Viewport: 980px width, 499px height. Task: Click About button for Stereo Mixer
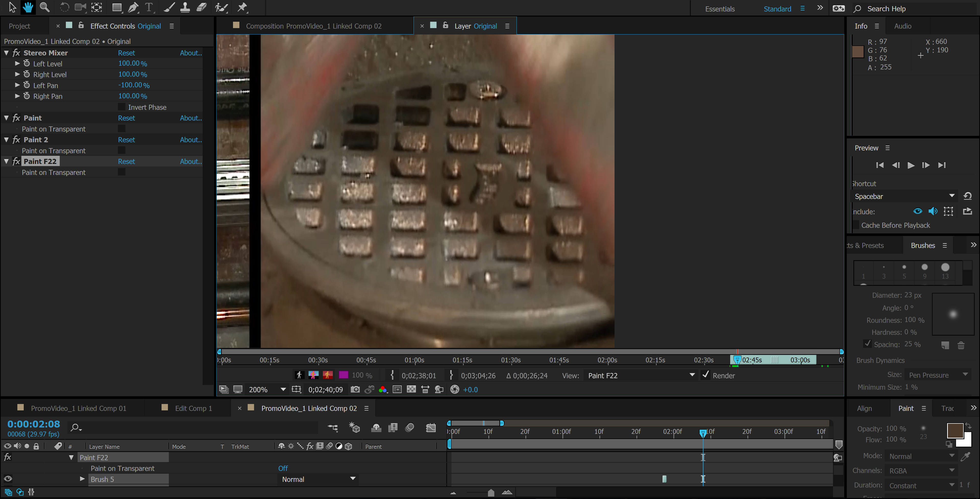[190, 53]
